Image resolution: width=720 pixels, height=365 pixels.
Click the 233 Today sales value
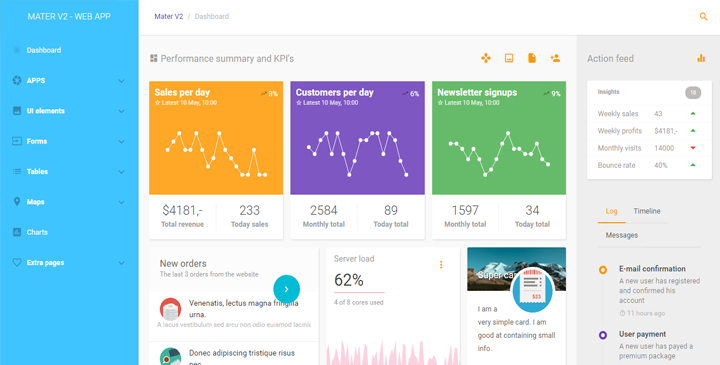(249, 210)
